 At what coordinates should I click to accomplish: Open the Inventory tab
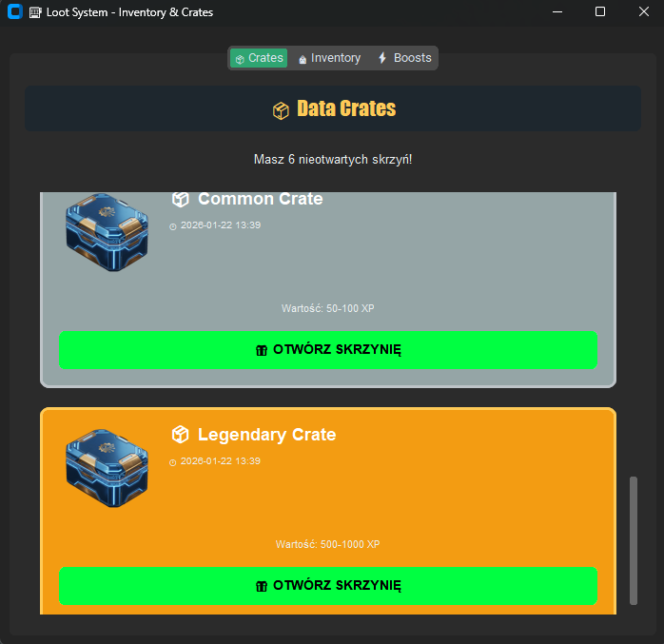[x=329, y=58]
